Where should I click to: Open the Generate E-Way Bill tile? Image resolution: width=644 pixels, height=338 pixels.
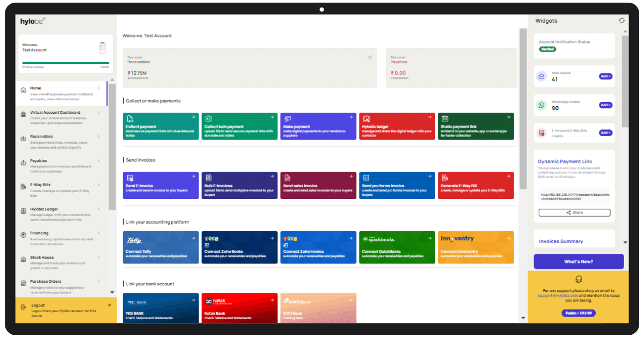tap(476, 186)
